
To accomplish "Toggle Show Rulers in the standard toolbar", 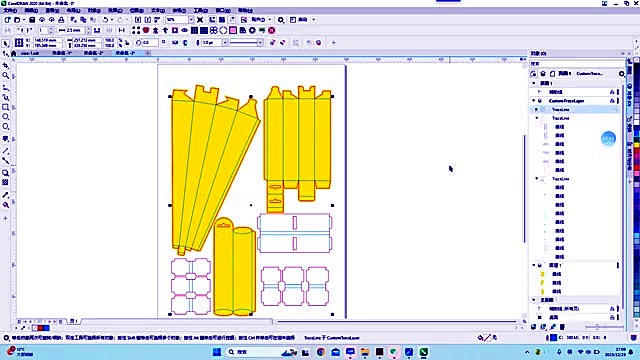I will pos(212,20).
